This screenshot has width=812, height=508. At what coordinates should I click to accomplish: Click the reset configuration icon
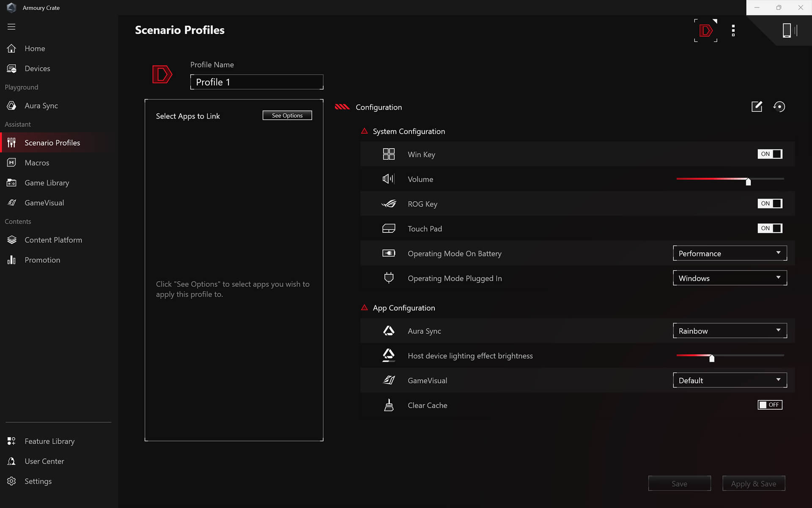pos(779,107)
